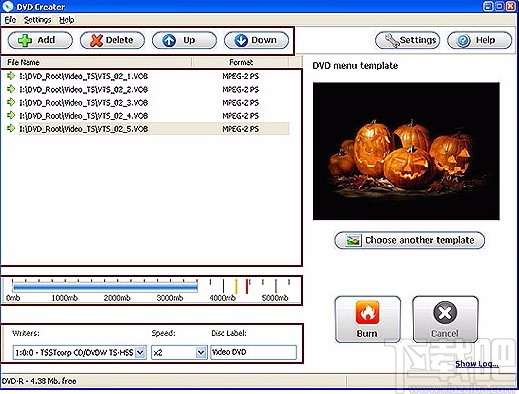Click the red capacity limit marker
519x394 pixels.
click(x=247, y=287)
